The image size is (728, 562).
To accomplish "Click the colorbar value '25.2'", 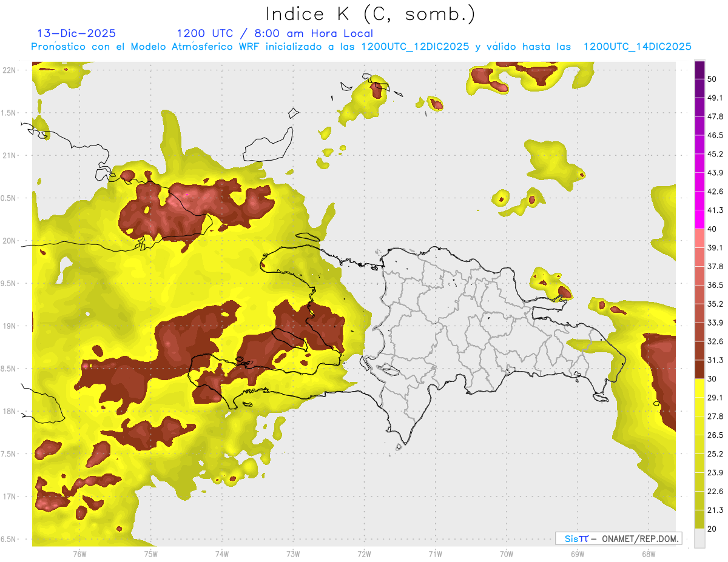I will coord(715,454).
